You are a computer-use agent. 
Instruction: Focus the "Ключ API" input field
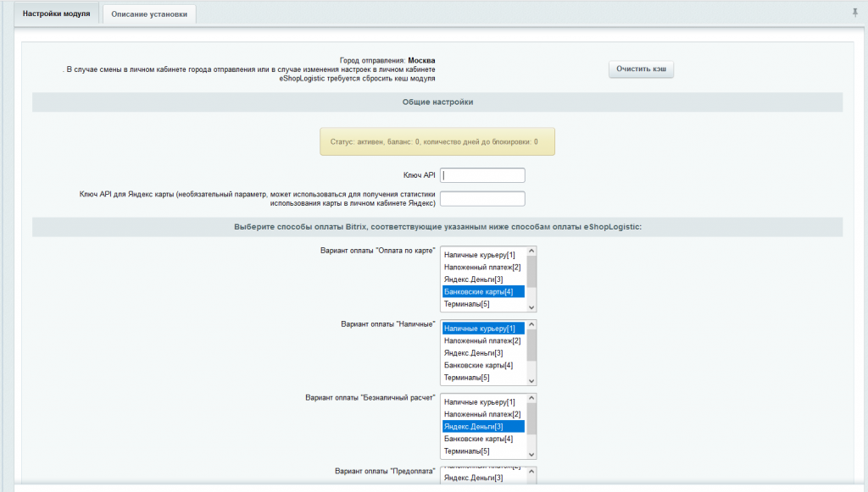click(x=482, y=175)
